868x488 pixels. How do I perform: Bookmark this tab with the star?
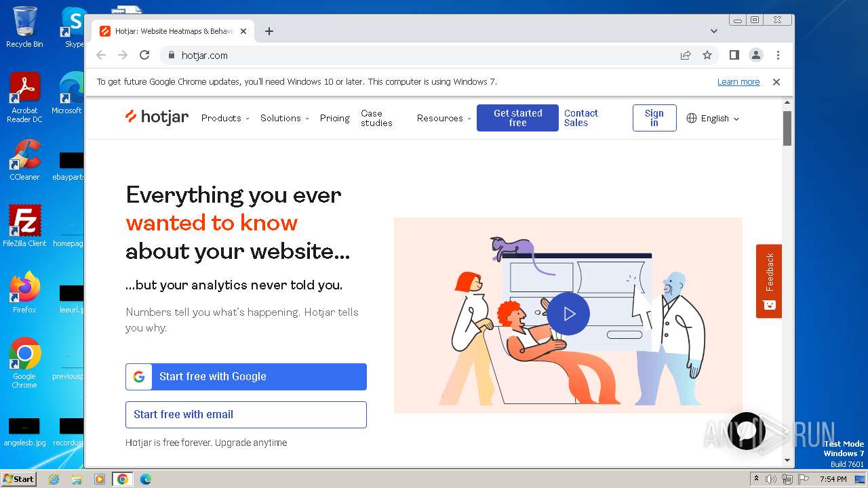tap(707, 55)
